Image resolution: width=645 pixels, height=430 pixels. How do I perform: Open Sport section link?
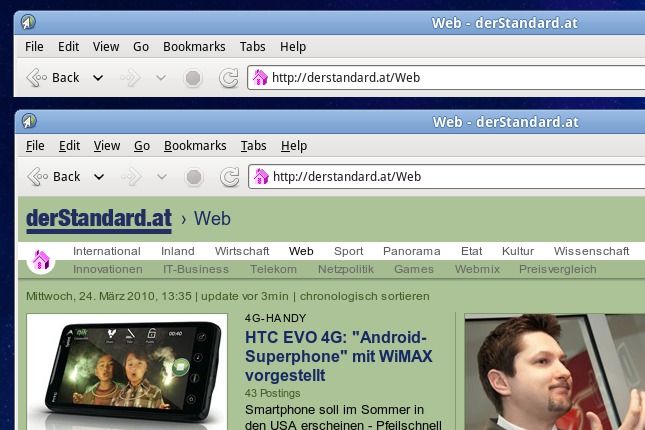pos(348,251)
